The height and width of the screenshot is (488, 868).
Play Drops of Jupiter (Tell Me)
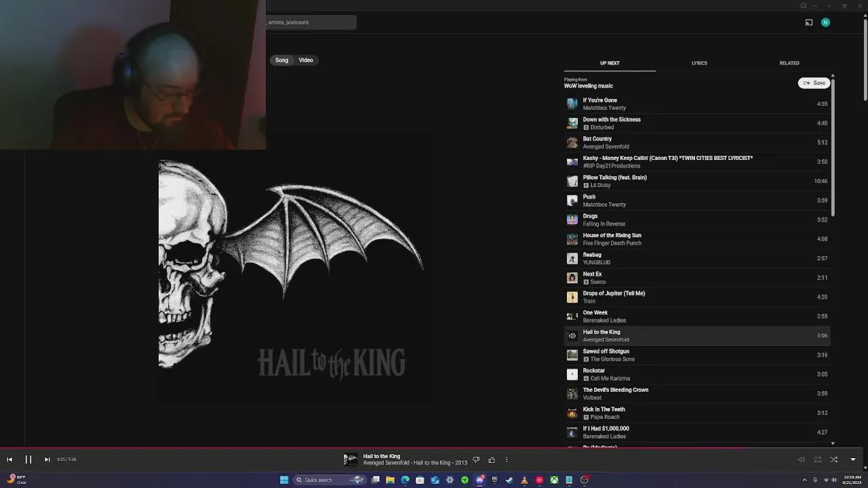coord(697,297)
